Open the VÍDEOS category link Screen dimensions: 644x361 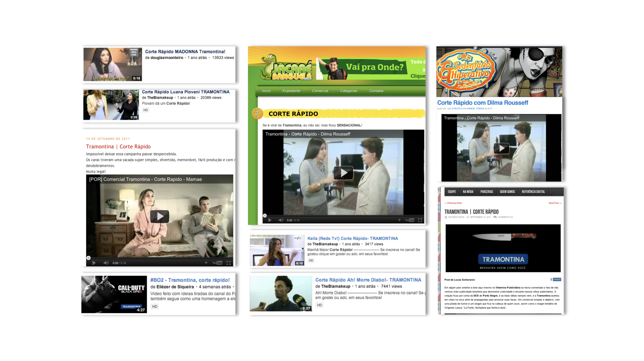click(x=480, y=109)
